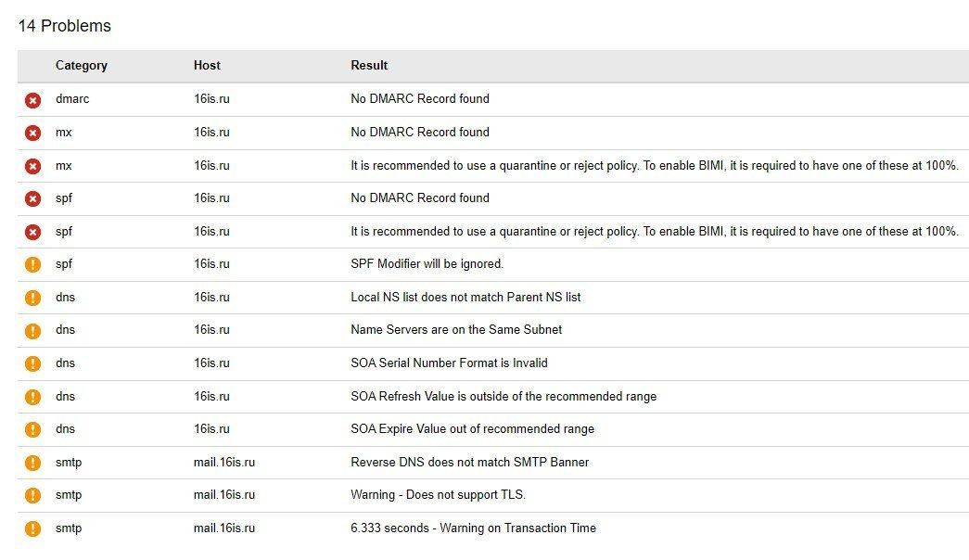This screenshot has height=560, width=969.
Task: Sort by the Category column header
Action: point(81,66)
